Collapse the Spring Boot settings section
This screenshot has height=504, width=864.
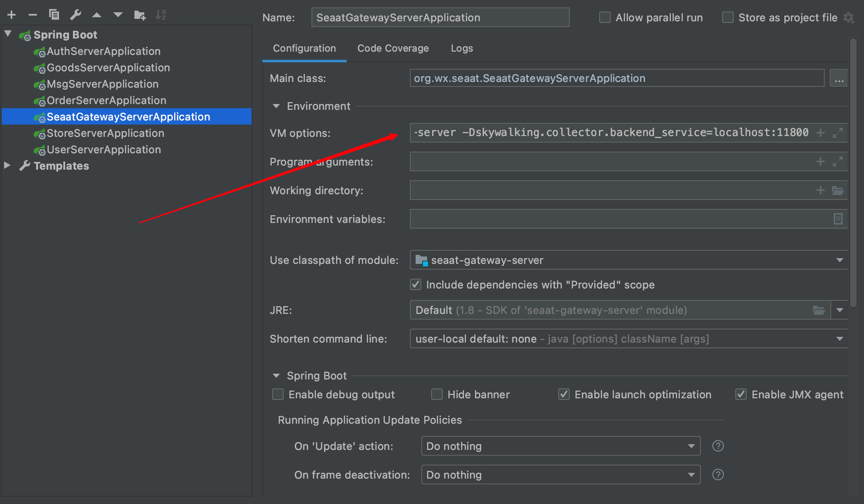click(276, 376)
